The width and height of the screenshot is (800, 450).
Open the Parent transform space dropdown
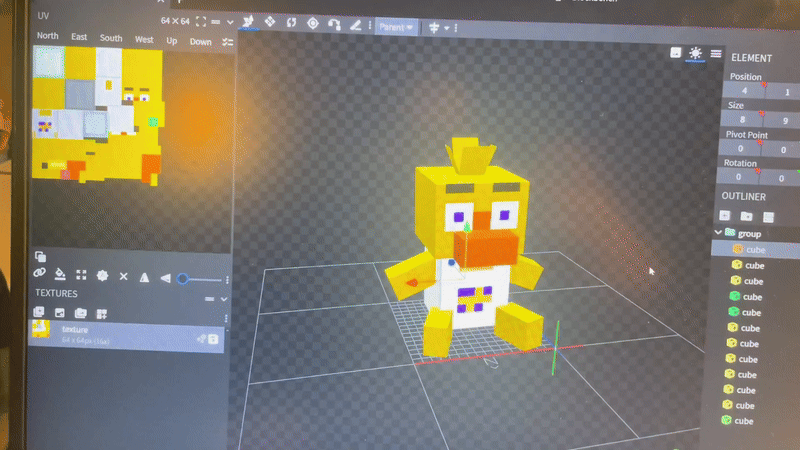[x=396, y=27]
